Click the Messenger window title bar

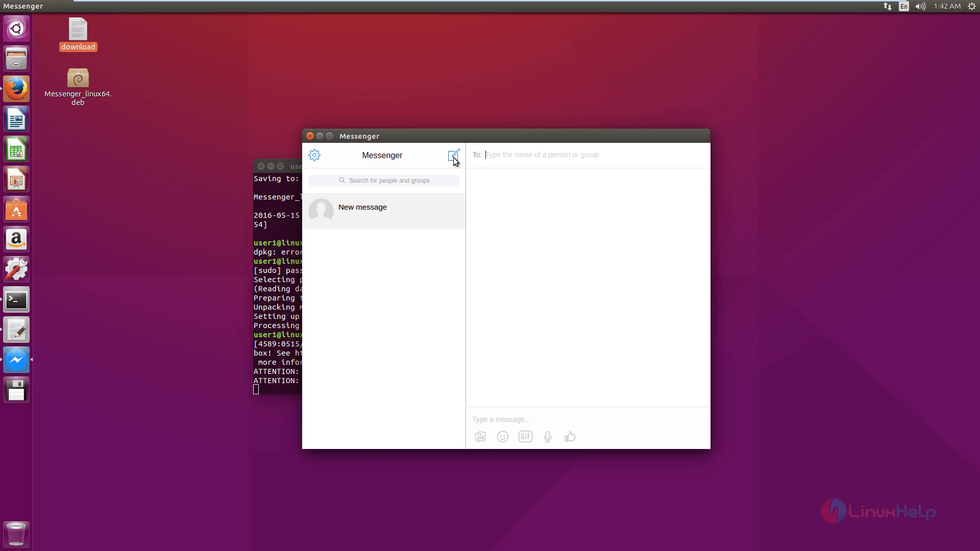[x=506, y=136]
